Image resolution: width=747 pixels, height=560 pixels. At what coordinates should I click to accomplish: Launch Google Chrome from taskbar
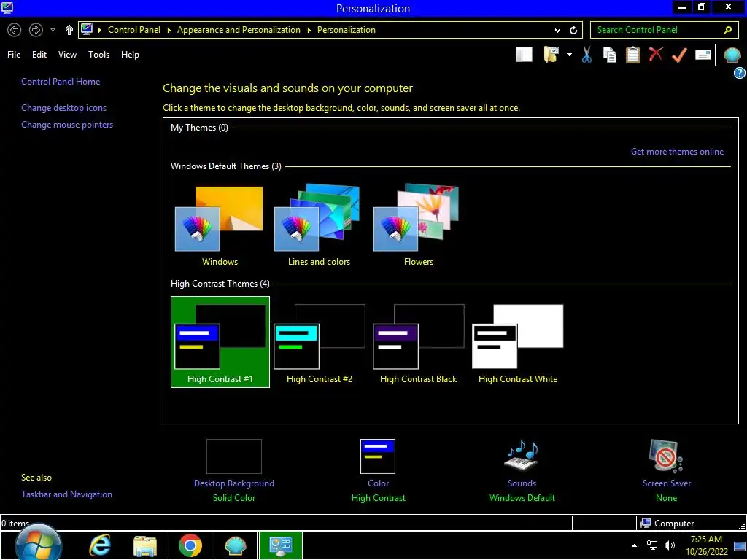(x=190, y=545)
